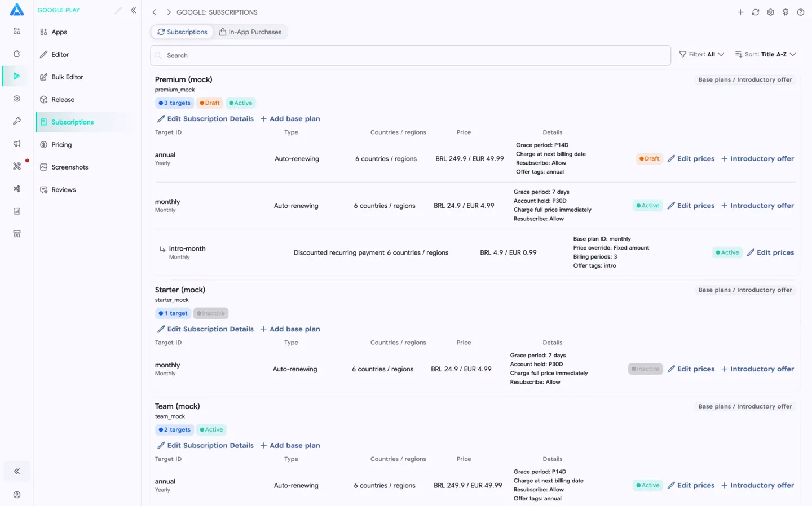Edit prices for Team annual plan
Viewport: 812px width, 506px height.
[691, 486]
